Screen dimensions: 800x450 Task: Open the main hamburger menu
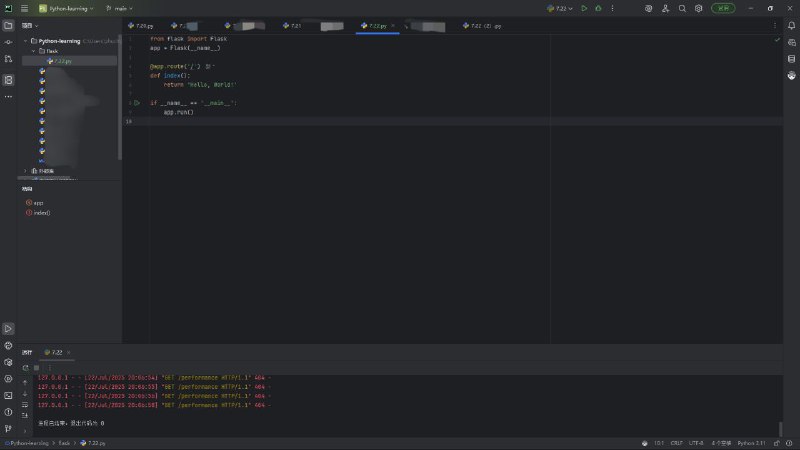(x=24, y=8)
